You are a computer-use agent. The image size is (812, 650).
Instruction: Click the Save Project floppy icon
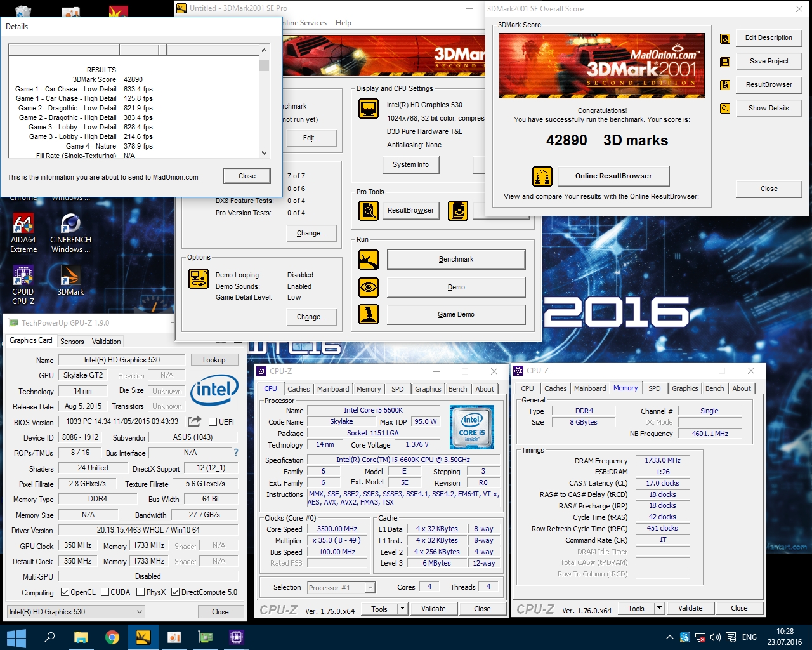pos(725,62)
